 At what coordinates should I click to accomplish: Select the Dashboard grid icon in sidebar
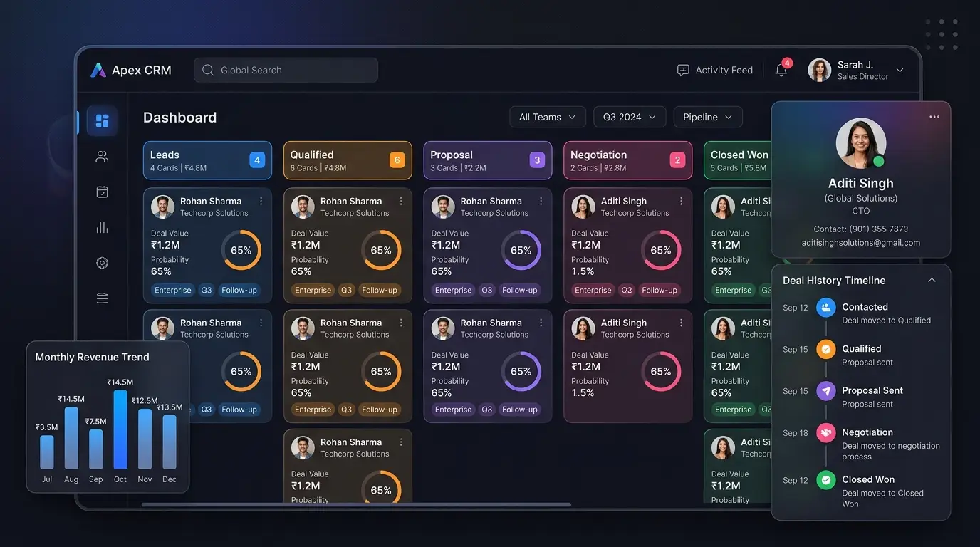pyautogui.click(x=102, y=120)
